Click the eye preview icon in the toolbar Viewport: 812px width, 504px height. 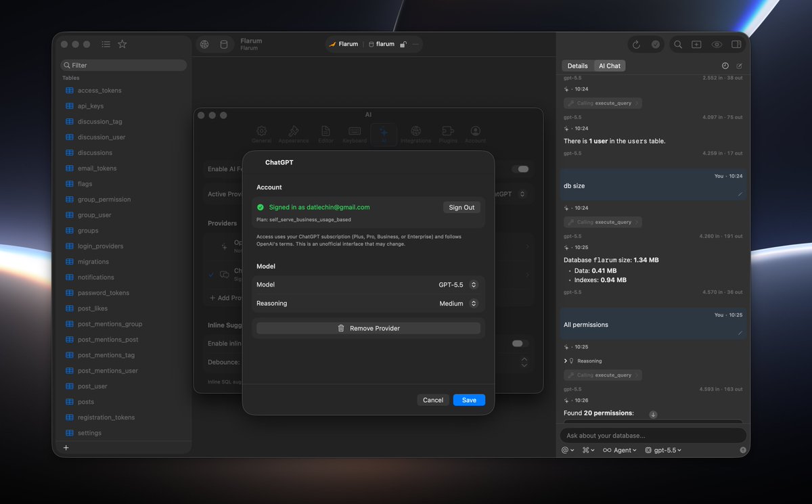[717, 44]
